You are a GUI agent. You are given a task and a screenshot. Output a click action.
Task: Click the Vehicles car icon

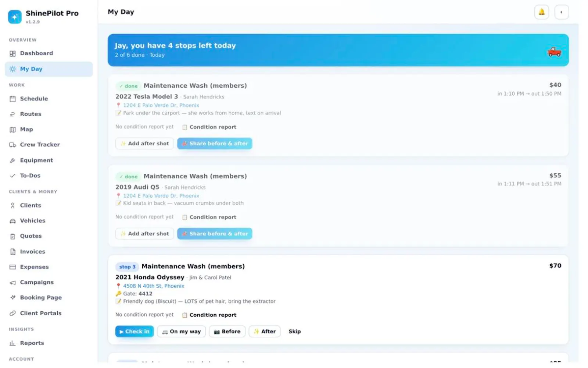pyautogui.click(x=12, y=221)
